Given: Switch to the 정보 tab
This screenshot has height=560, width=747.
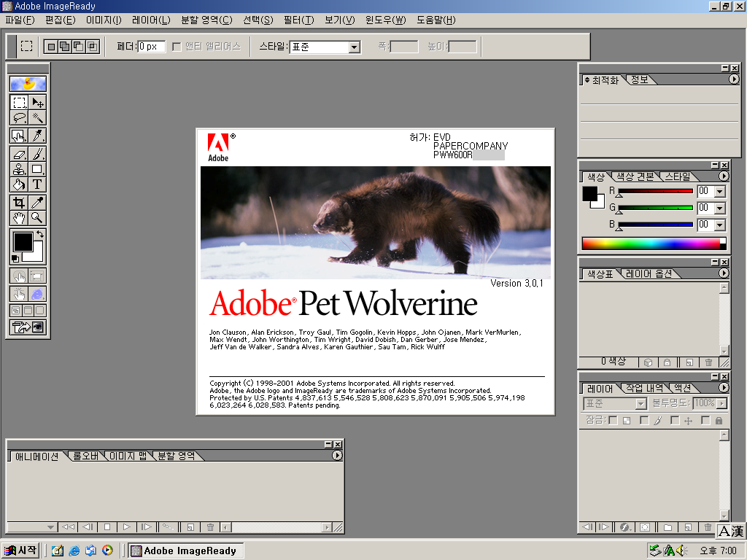Looking at the screenshot, I should (639, 79).
